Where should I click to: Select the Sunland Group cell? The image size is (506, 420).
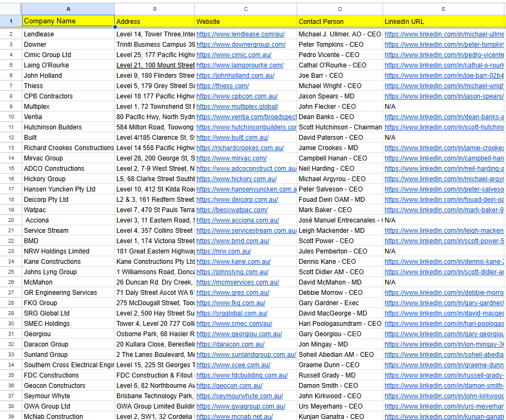pyautogui.click(x=68, y=355)
